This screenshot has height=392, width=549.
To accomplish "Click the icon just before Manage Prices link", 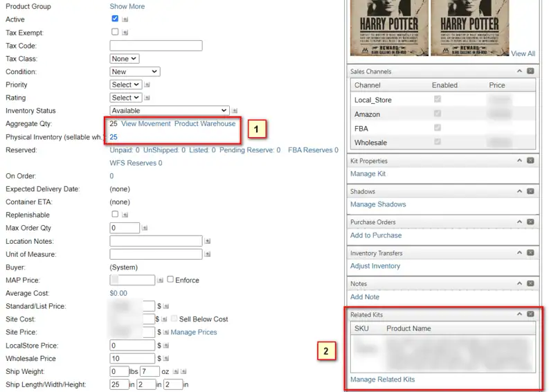I will coord(166,332).
